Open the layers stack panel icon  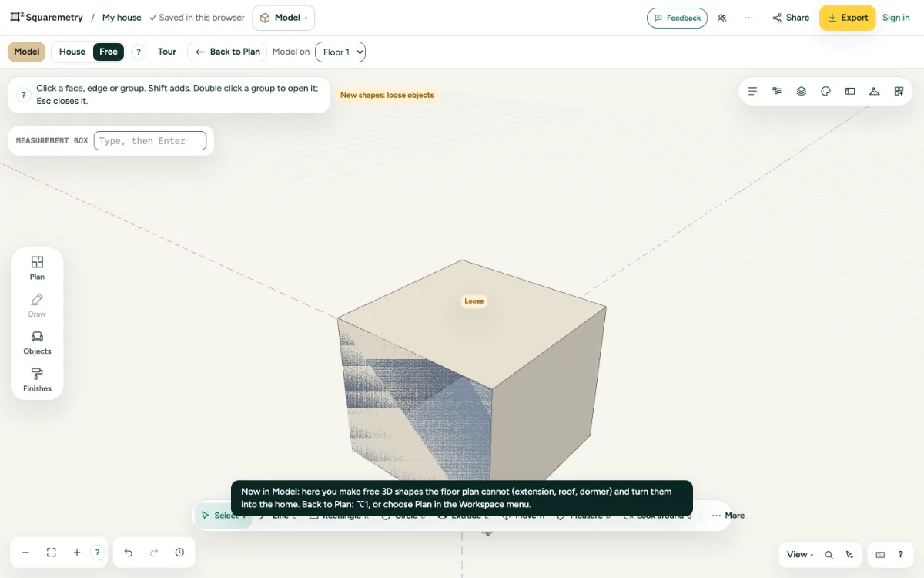(x=802, y=91)
